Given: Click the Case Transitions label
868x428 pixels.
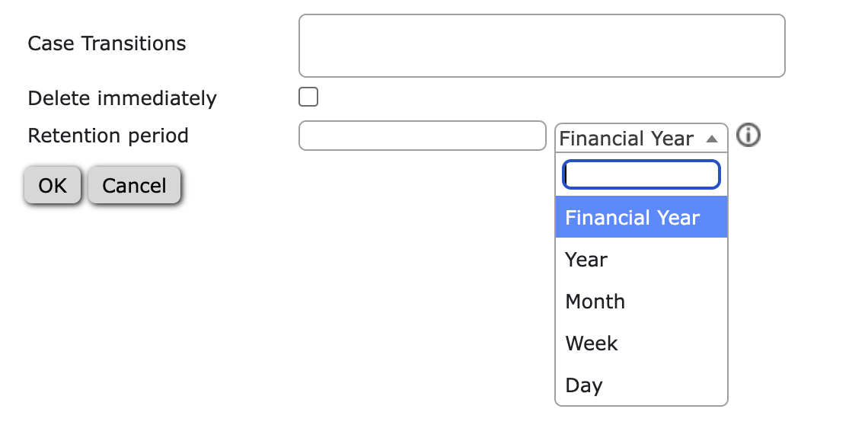Looking at the screenshot, I should point(107,43).
